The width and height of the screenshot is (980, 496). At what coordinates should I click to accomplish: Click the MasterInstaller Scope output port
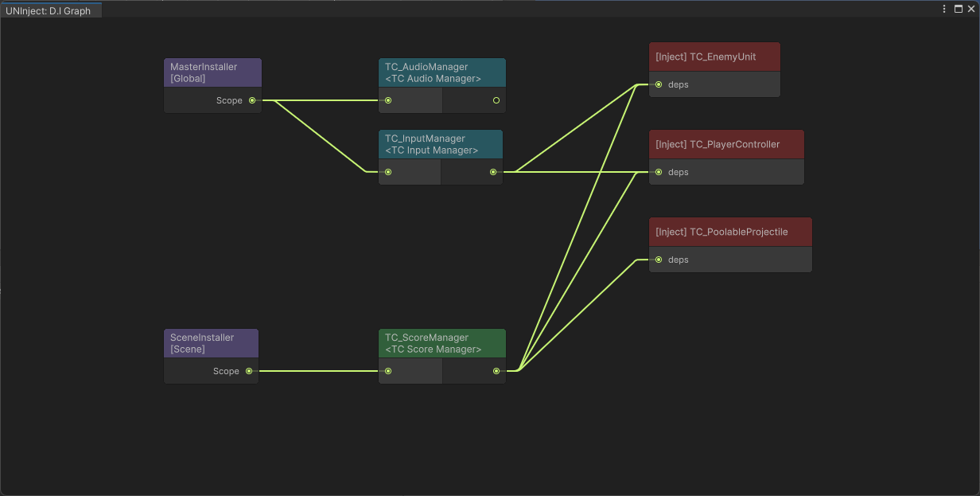(x=252, y=100)
